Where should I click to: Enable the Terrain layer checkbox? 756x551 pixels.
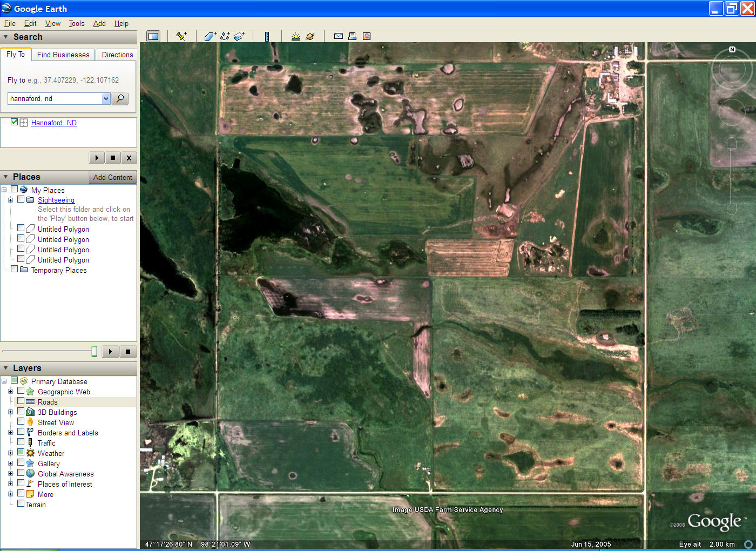[x=21, y=504]
